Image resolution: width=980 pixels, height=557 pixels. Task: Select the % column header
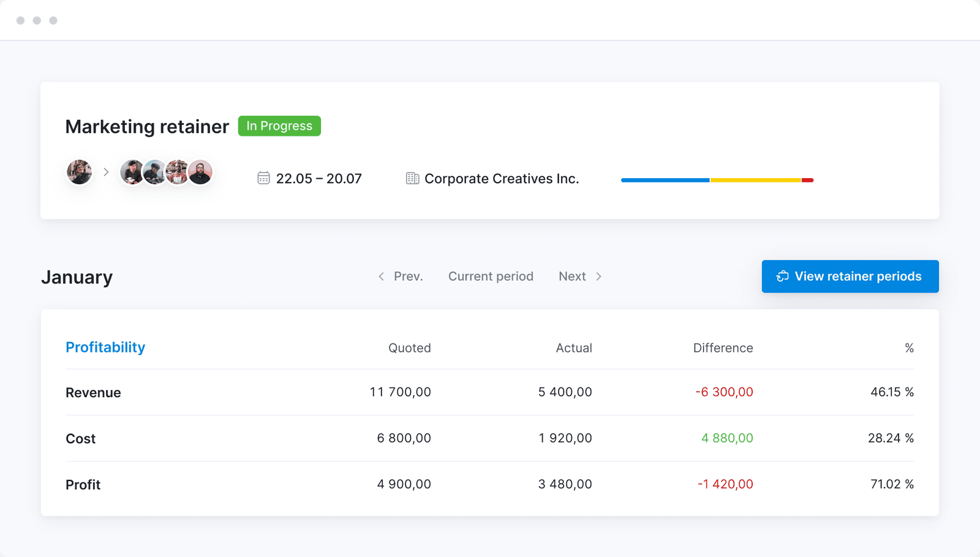pyautogui.click(x=910, y=348)
